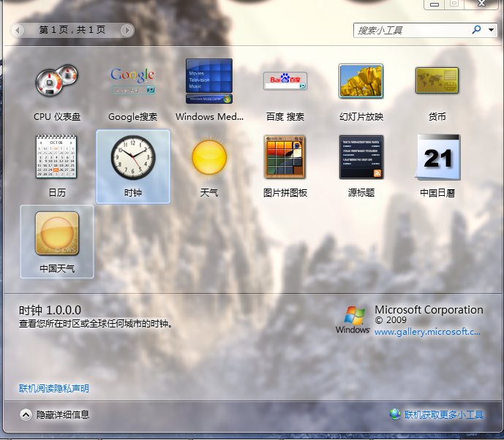504x440 pixels.
Task: Open search options dropdown arrow
Action: 491,30
